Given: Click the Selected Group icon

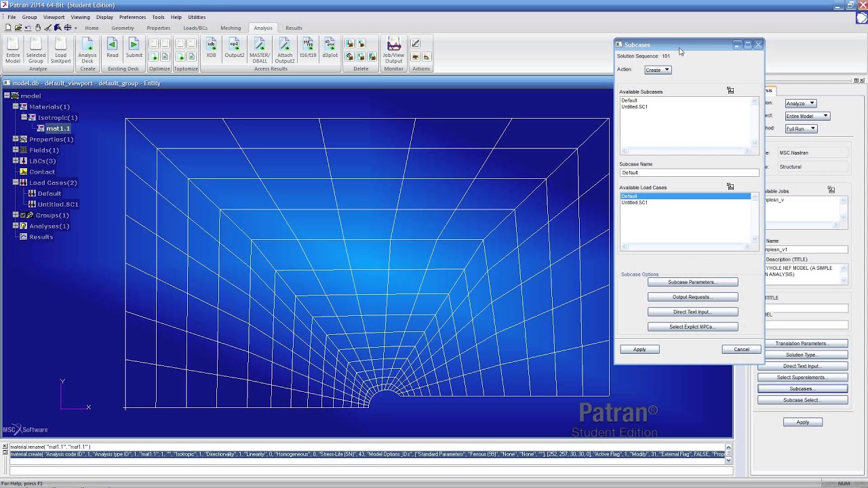Looking at the screenshot, I should click(x=36, y=50).
